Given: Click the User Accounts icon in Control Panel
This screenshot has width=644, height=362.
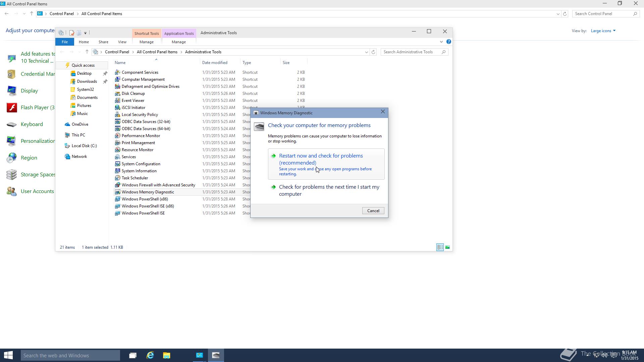Looking at the screenshot, I should click(x=12, y=191).
